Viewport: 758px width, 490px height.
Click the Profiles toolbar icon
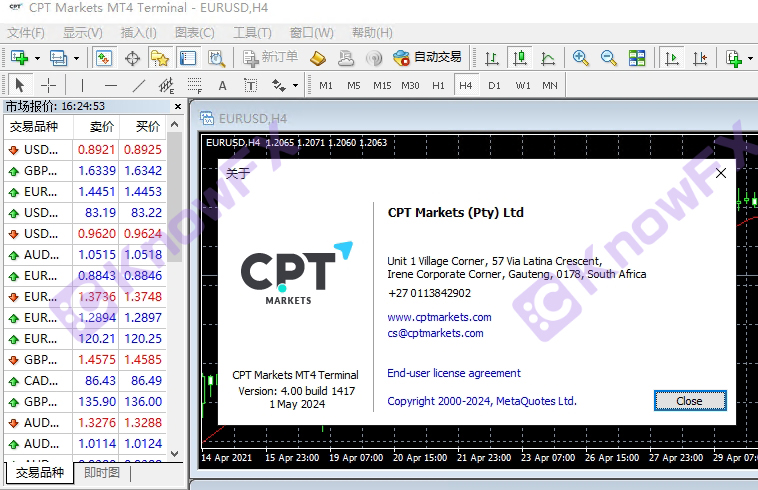point(58,58)
